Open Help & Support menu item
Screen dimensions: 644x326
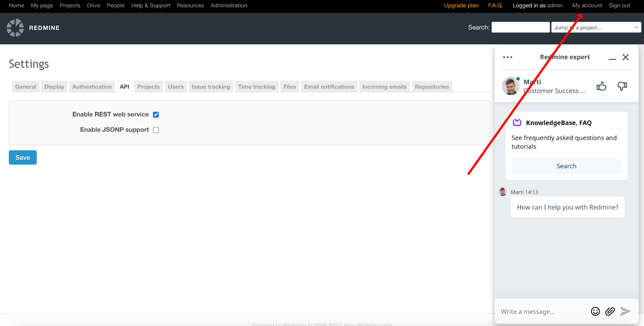[x=151, y=5]
